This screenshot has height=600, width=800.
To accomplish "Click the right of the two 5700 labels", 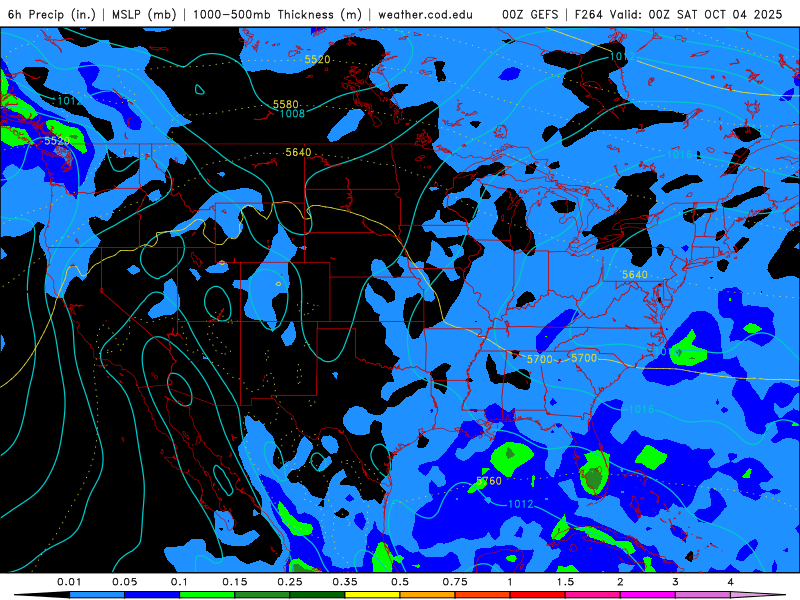I will click(584, 358).
